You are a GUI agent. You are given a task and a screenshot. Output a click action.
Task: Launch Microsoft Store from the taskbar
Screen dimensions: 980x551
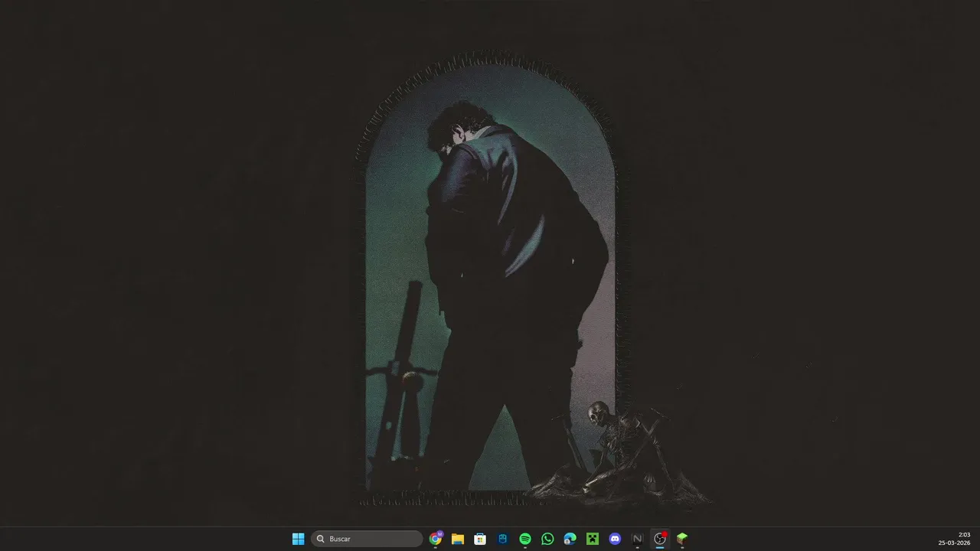coord(480,539)
